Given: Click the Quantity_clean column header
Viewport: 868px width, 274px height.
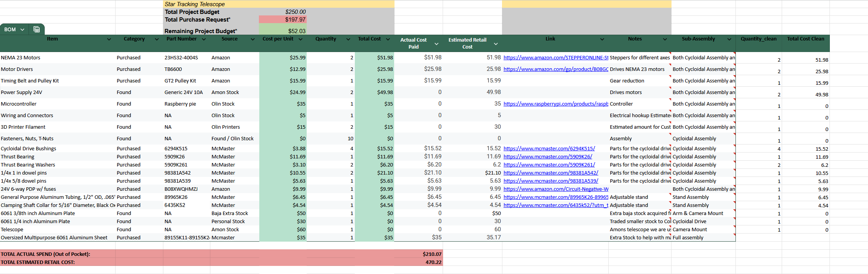Looking at the screenshot, I should 759,39.
